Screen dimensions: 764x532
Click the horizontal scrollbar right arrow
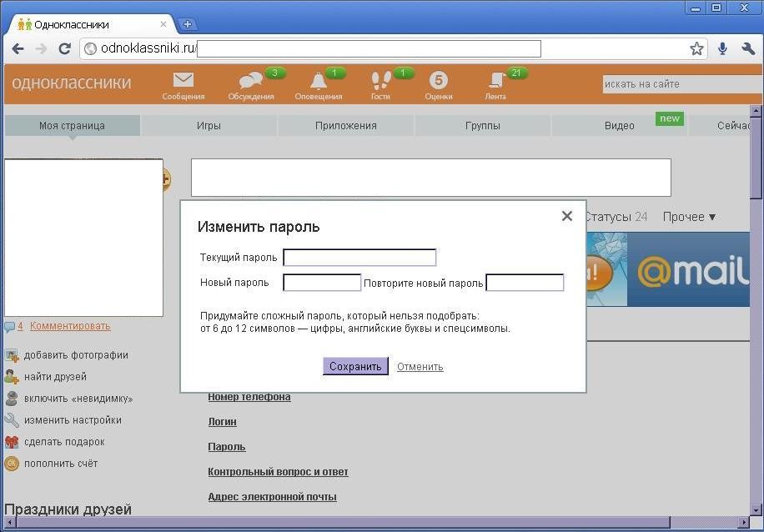click(743, 523)
